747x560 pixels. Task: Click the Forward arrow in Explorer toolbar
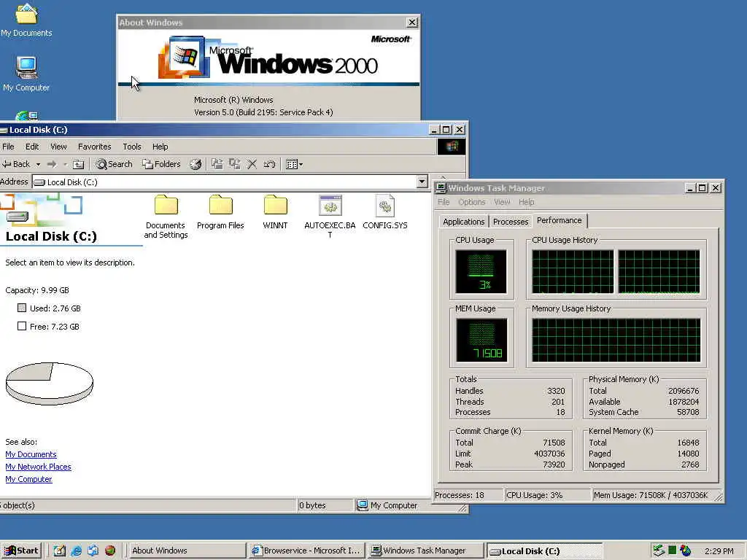tap(52, 164)
